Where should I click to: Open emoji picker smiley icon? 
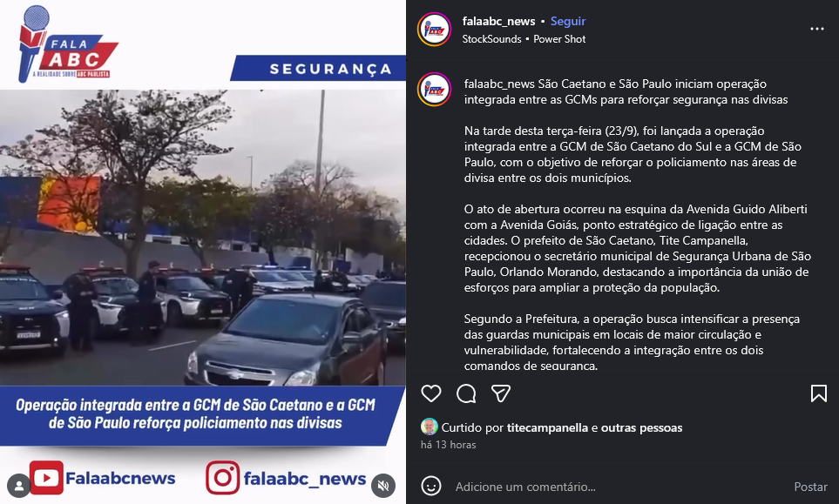[x=430, y=486]
